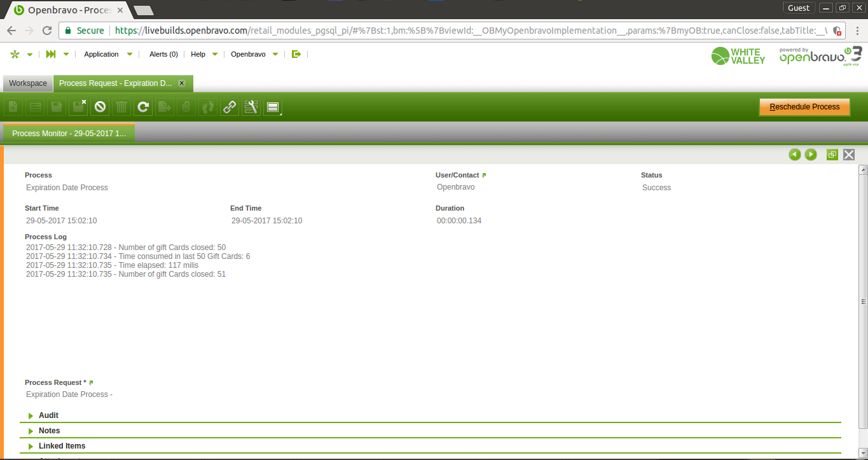Image resolution: width=868 pixels, height=460 pixels.
Task: Click the Guest profile button
Action: pyautogui.click(x=799, y=8)
